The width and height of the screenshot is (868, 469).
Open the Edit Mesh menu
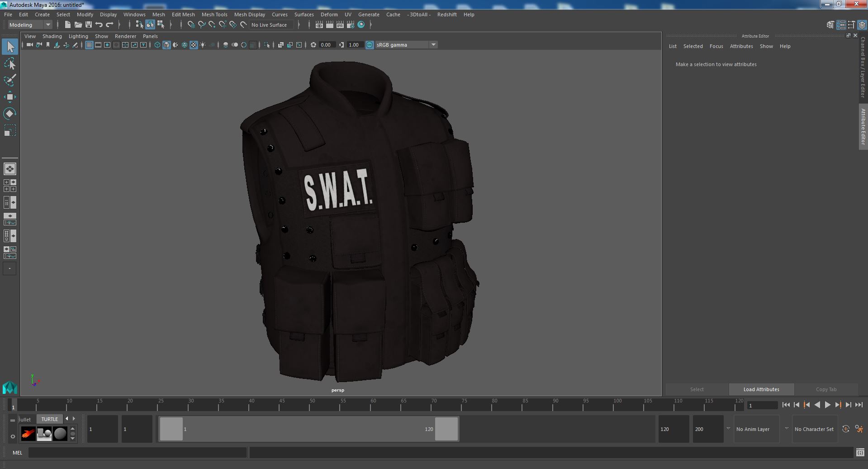(x=183, y=14)
